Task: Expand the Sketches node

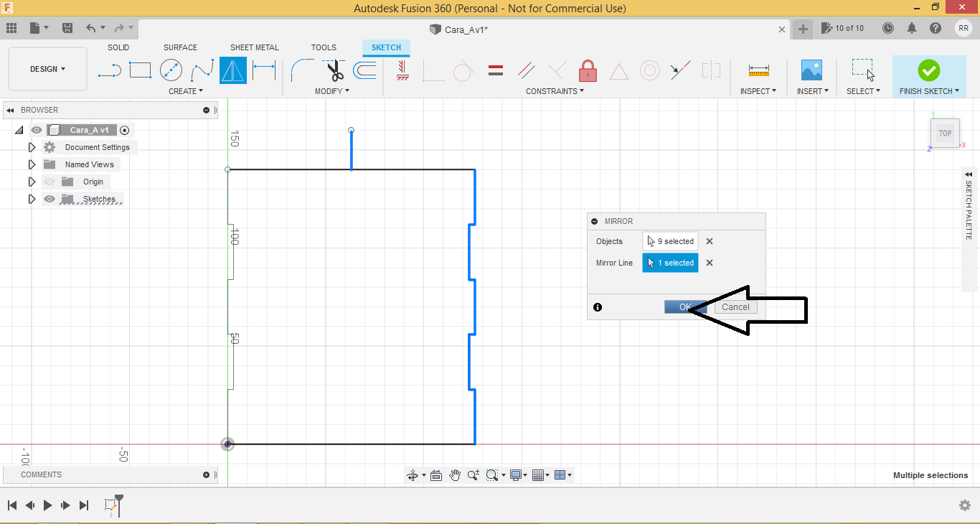Action: pos(32,199)
